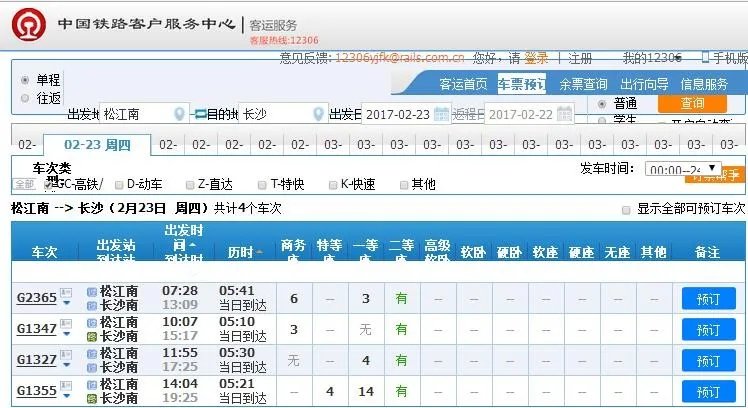The height and width of the screenshot is (408, 748).
Task: Open G1327 stop info card icon
Action: point(66,355)
